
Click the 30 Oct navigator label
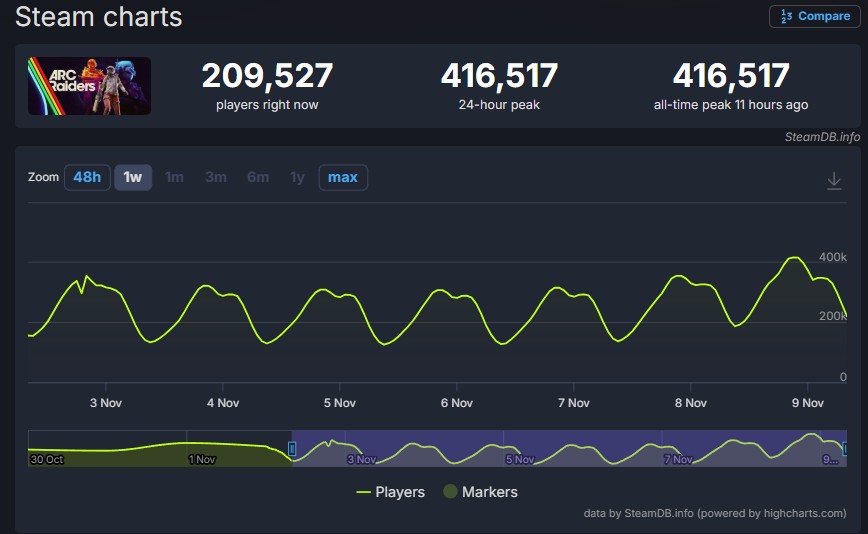(x=47, y=459)
